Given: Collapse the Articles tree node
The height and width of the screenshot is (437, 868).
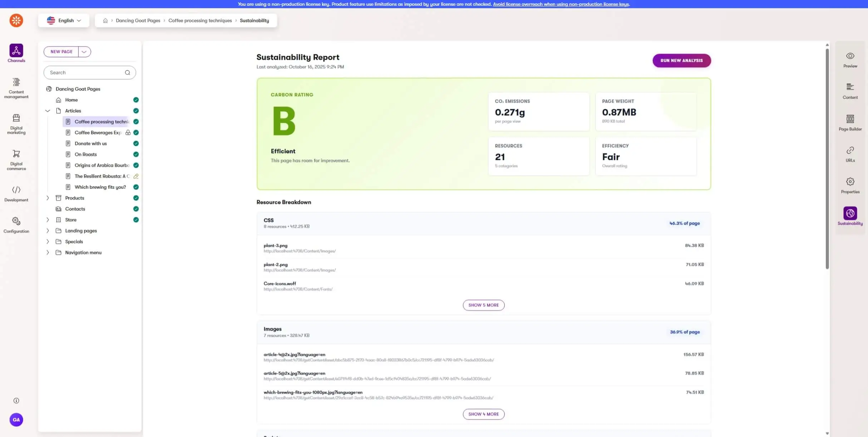Looking at the screenshot, I should tap(48, 111).
